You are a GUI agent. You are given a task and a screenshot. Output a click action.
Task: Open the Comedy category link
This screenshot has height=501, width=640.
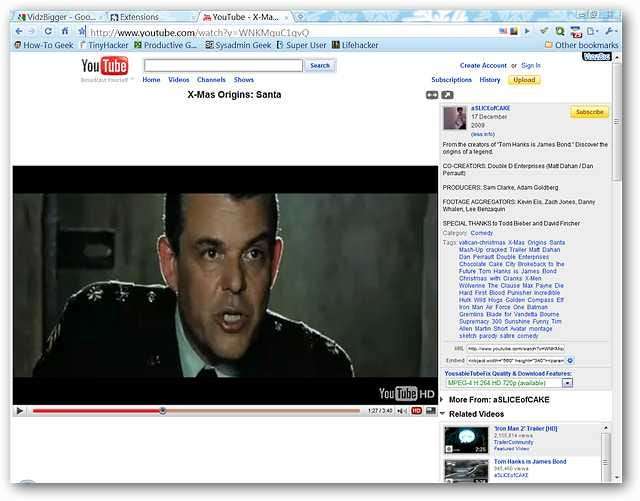pos(482,233)
